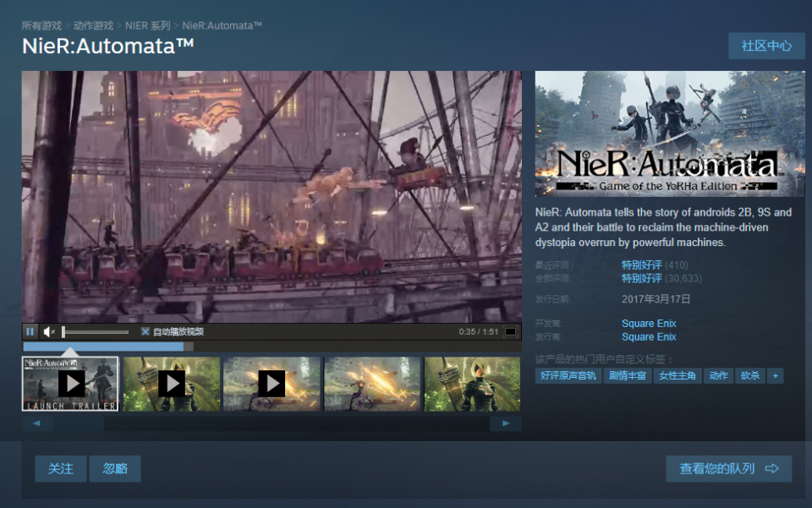Play the Launch Trailer thumbnail
This screenshot has height=508, width=812.
tap(71, 383)
